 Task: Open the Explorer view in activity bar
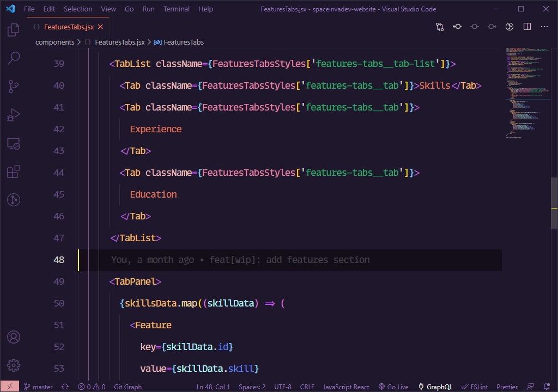coord(14,30)
